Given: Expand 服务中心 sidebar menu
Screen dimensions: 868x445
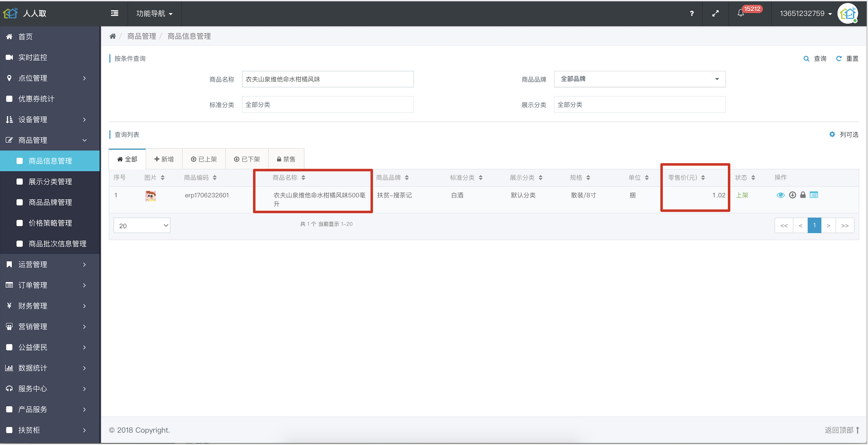Looking at the screenshot, I should 50,389.
